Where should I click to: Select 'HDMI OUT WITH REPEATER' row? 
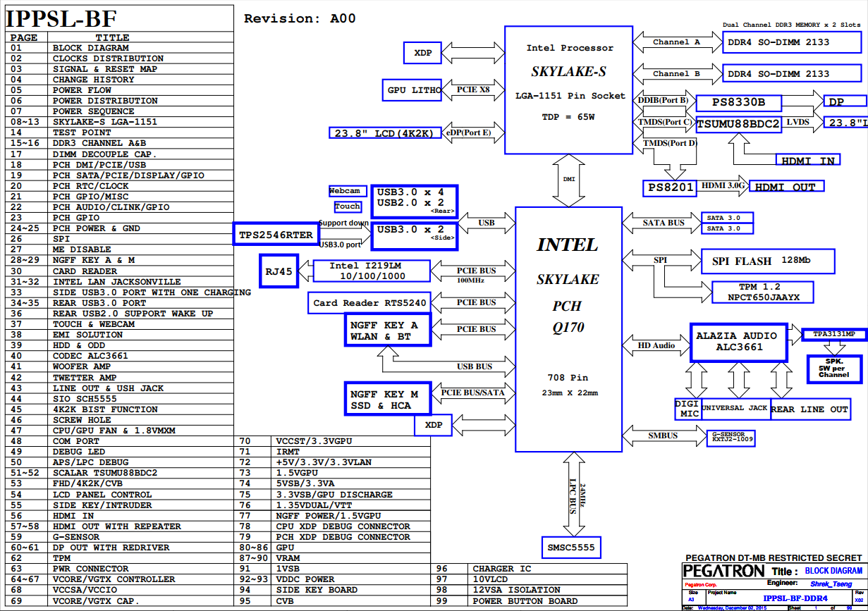tap(120, 526)
